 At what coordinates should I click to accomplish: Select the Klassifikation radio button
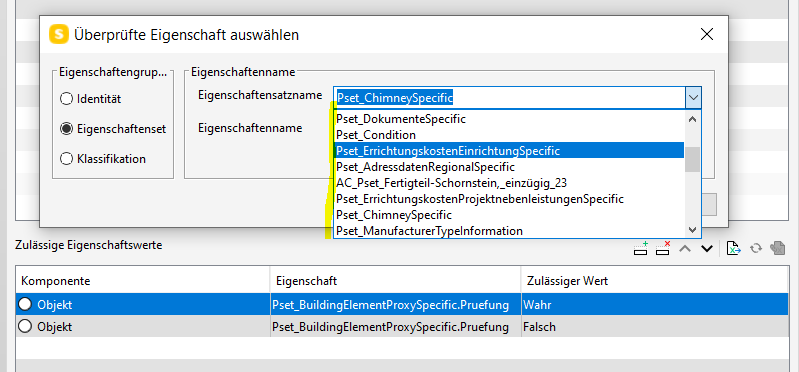[66, 159]
